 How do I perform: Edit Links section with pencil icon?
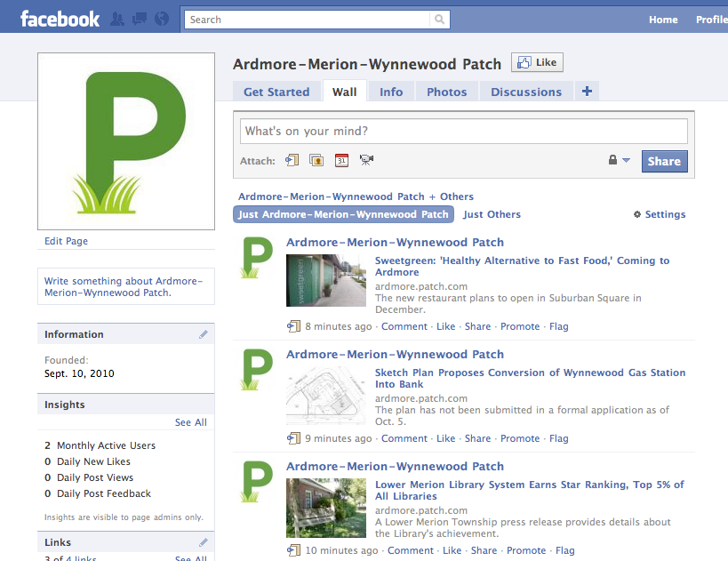pyautogui.click(x=204, y=542)
